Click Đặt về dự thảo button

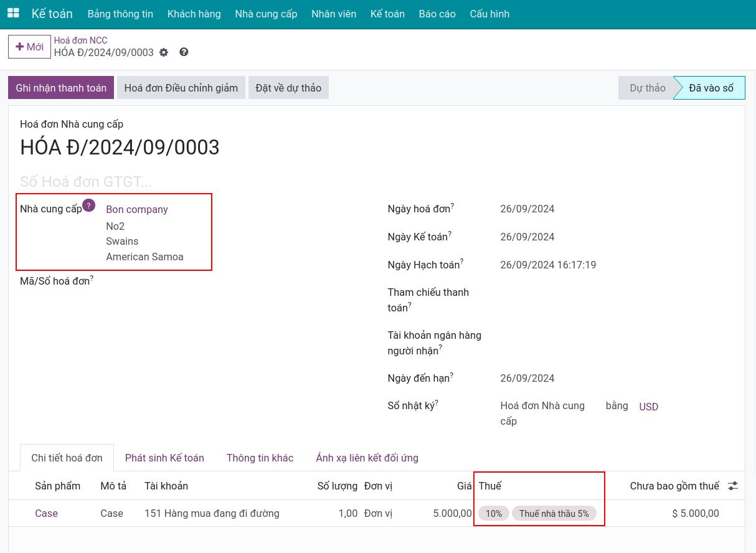(288, 88)
